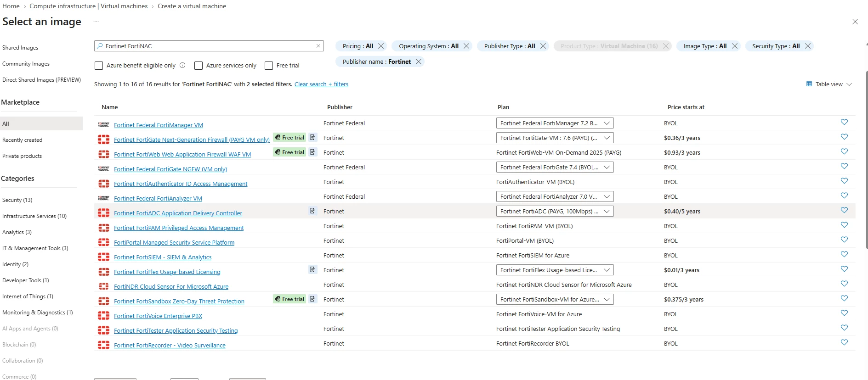Expand FortiGate-VM 7.6 (PAYG) plan dropdown
This screenshot has height=380, width=868.
point(555,138)
